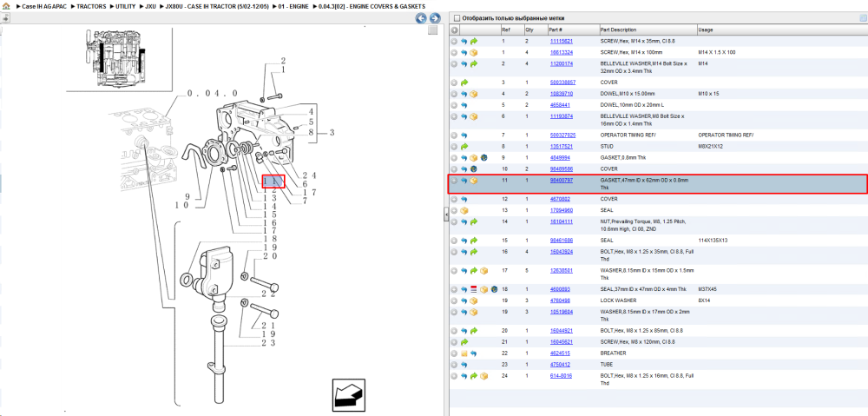Image resolution: width=868 pixels, height=416 pixels.
Task: Select the circle marker for Ref 22 BREATHER
Action: (x=454, y=353)
